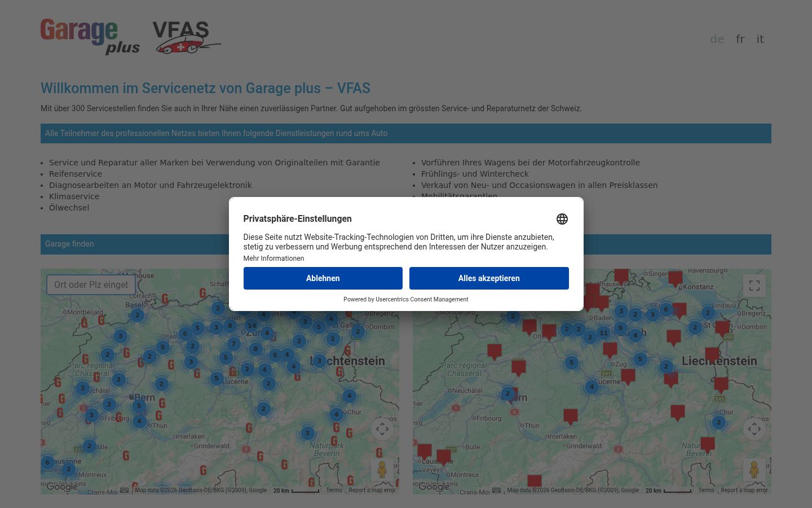Accept all cookies with Alles akzeptieren
Image resolution: width=812 pixels, height=508 pixels.
coord(489,278)
